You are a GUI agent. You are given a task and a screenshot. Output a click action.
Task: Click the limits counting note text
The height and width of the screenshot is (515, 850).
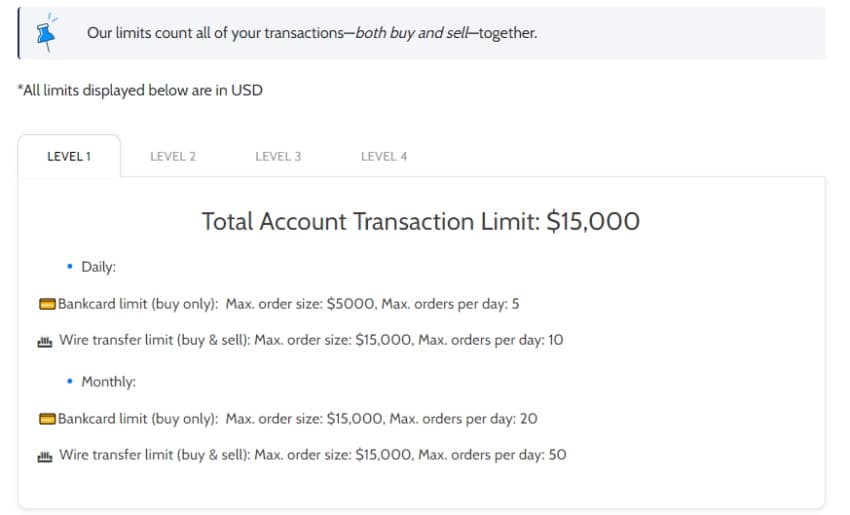click(x=312, y=33)
